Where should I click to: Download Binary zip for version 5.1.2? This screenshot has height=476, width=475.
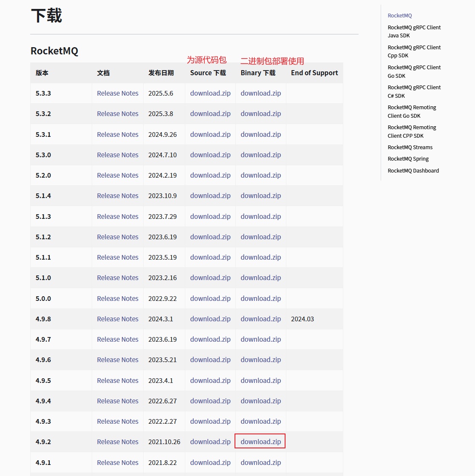point(261,237)
